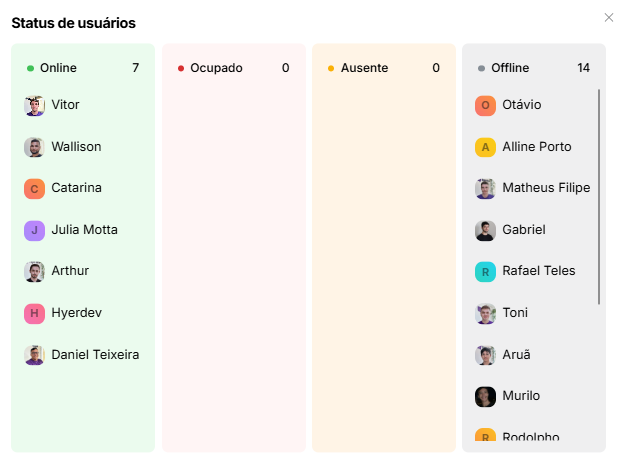Select the Ausente column header
This screenshot has width=621, height=464.
click(364, 68)
